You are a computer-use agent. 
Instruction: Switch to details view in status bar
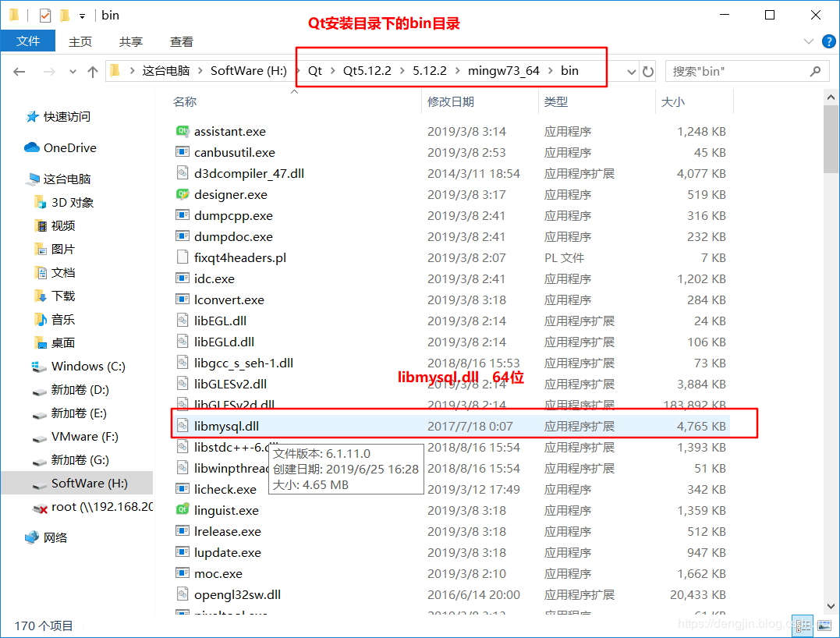pos(803,626)
